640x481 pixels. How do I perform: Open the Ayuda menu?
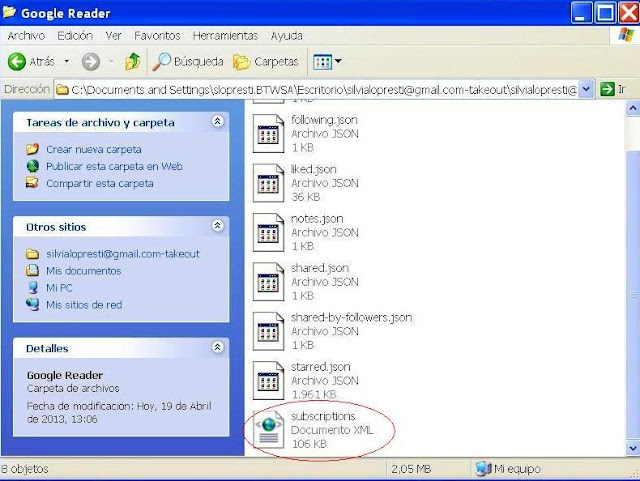287,36
